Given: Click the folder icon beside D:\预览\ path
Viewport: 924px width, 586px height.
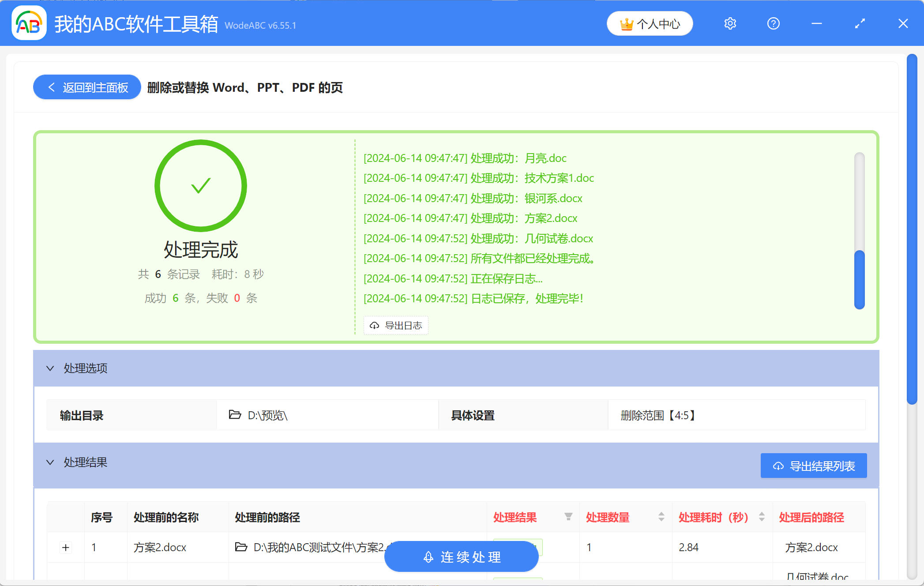Looking at the screenshot, I should 235,415.
